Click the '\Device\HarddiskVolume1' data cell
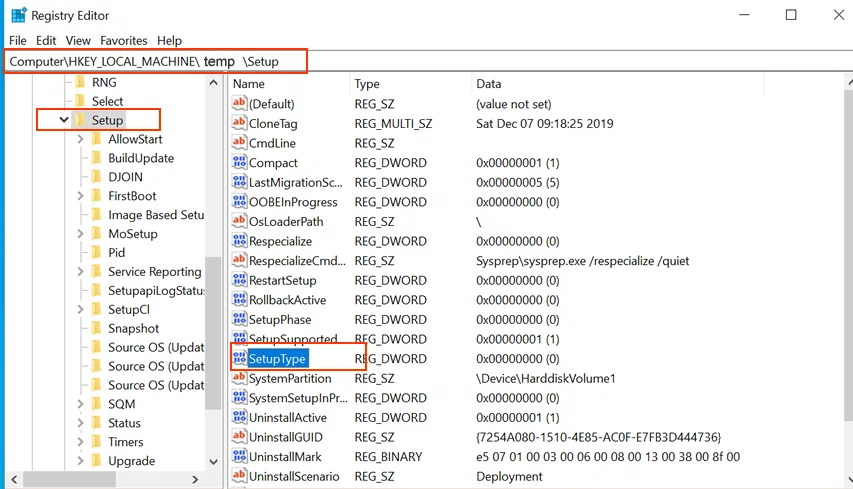Screen dimensions: 853x489 pyautogui.click(x=546, y=378)
